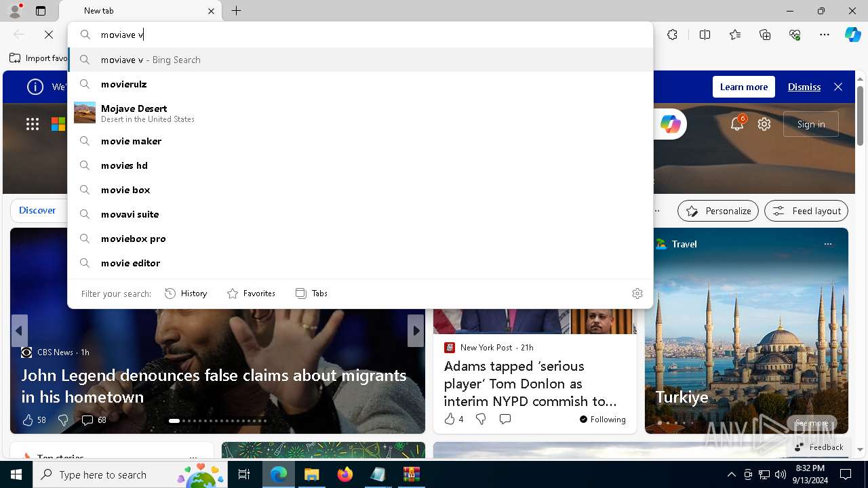Open a new tab with plus button
The height and width of the screenshot is (488, 868).
coord(236,11)
